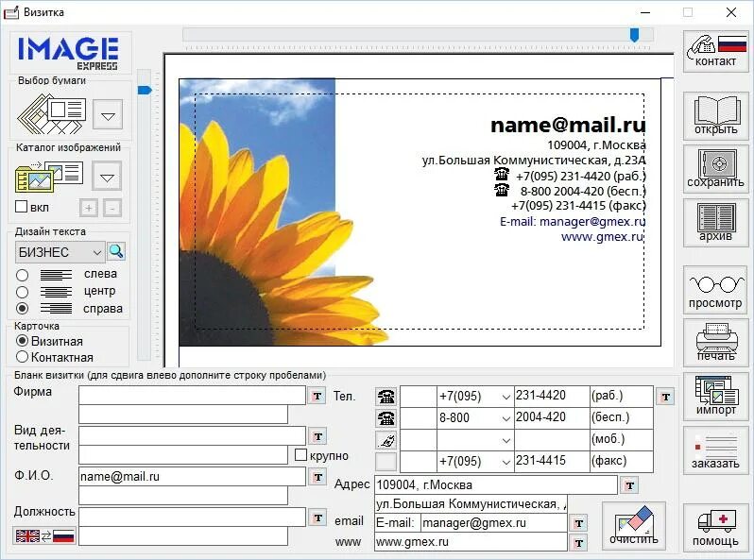The image size is (754, 560).
Task: Click phone icon for +7(095) 231-4420 row
Action: click(386, 397)
